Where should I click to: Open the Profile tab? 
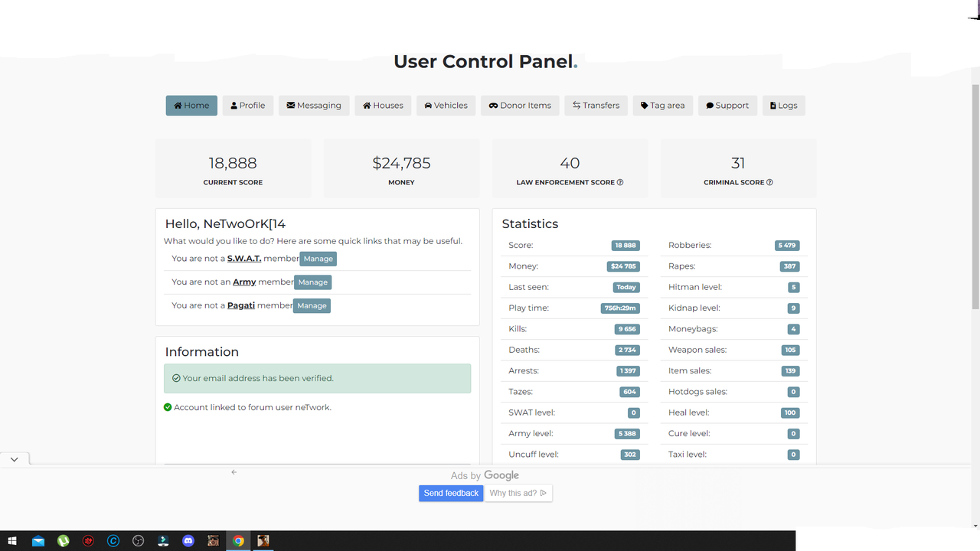click(x=248, y=106)
